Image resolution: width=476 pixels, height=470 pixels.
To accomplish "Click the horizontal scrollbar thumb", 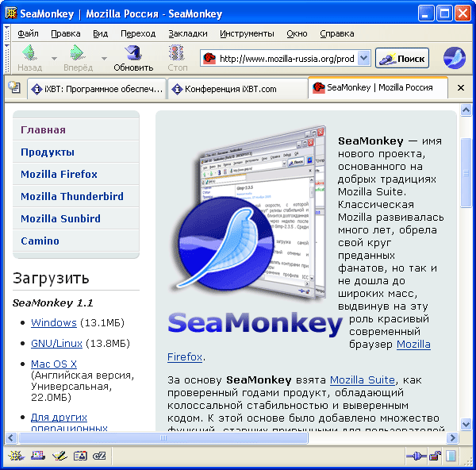I will click(x=163, y=437).
